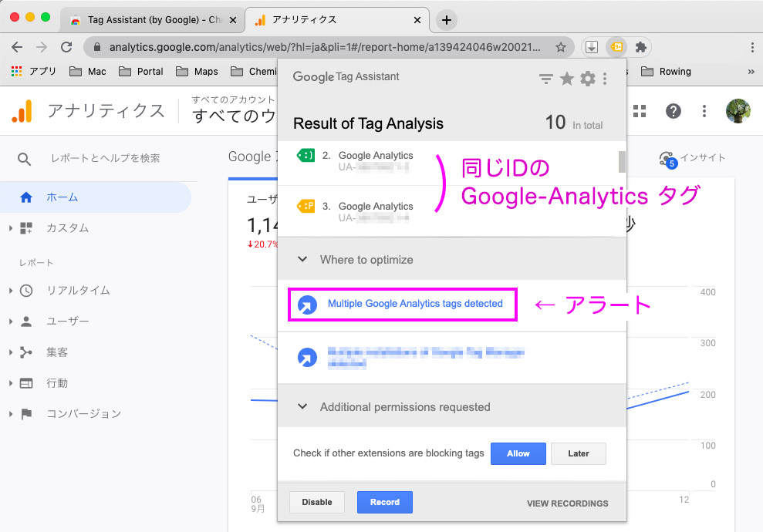Collapse the Additional permissions requested section
Image resolution: width=763 pixels, height=532 pixels.
pos(302,406)
